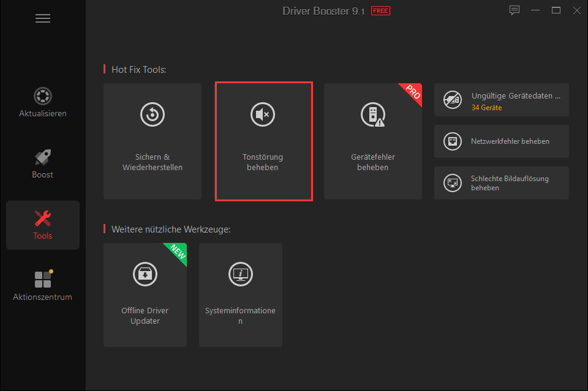Click the Aktionszentrum grid icon
588x391 pixels.
(x=43, y=280)
